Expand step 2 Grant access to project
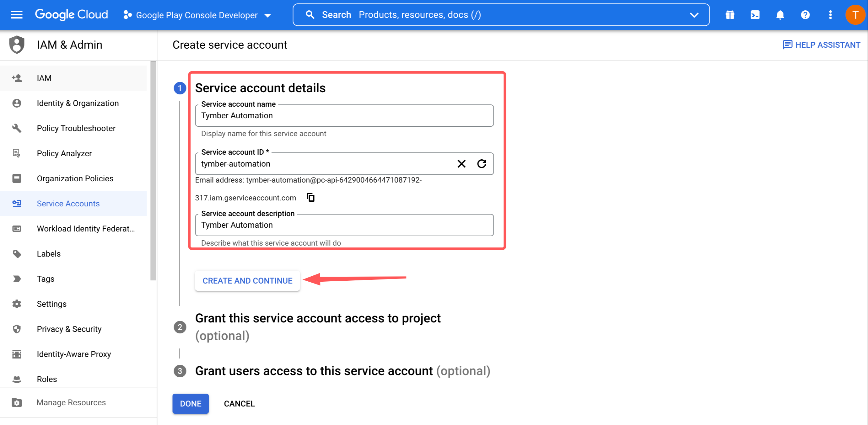Image resolution: width=868 pixels, height=425 pixels. tap(317, 318)
